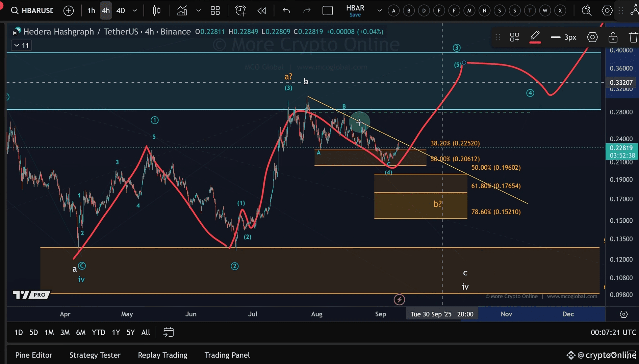Viewport: 639px width, 364px height.
Task: Open layout setup square icon
Action: coord(328,10)
